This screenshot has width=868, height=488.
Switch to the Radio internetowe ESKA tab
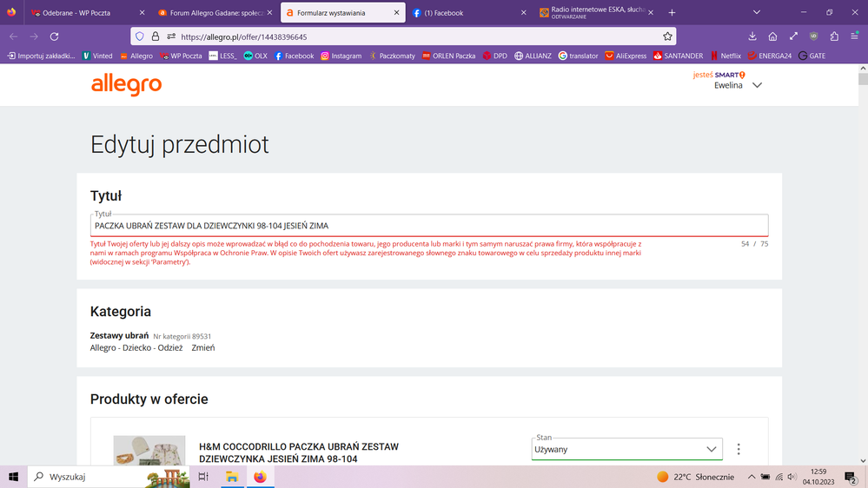597,13
